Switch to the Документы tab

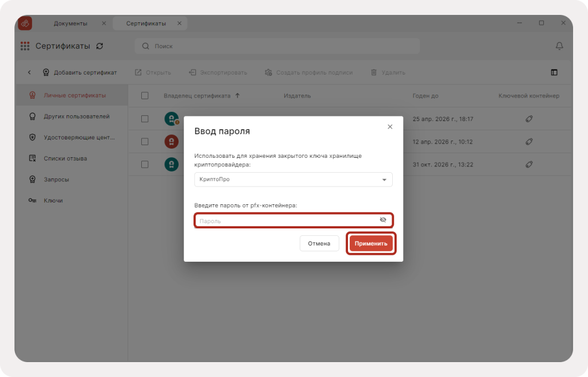tap(70, 23)
